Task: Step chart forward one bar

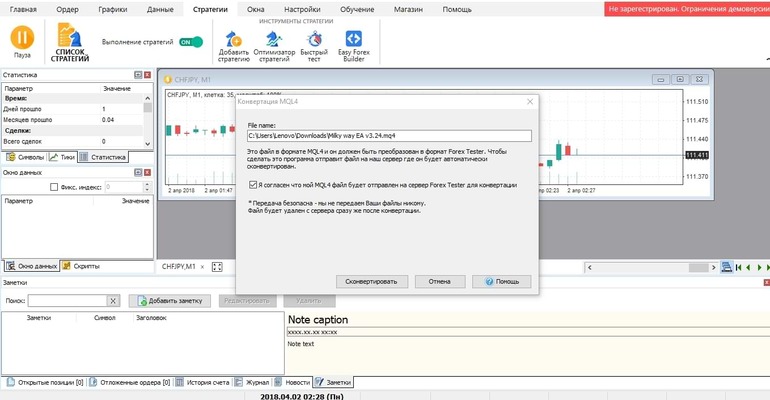Action: tap(759, 267)
